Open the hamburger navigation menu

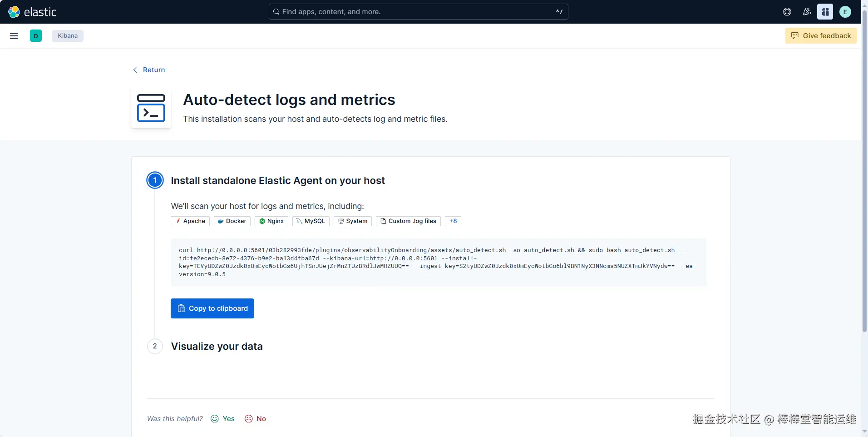[14, 36]
